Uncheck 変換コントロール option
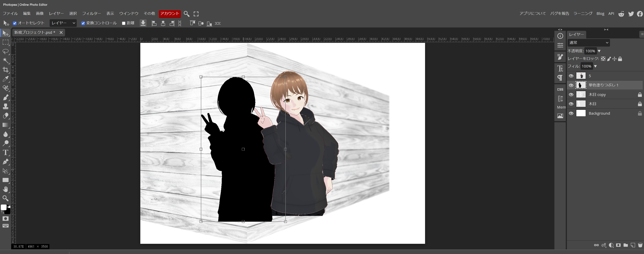Viewport: 644px width, 254px height. [x=83, y=23]
